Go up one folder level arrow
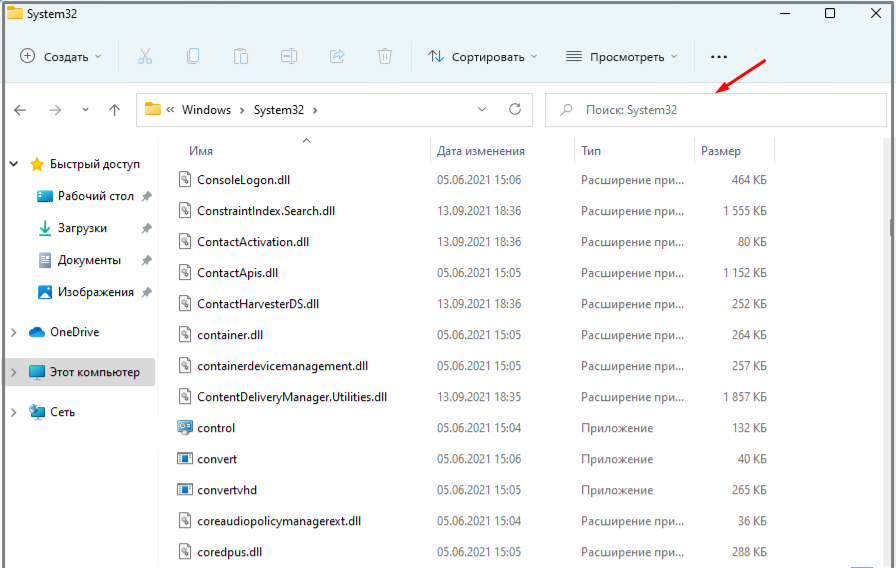 coord(115,110)
